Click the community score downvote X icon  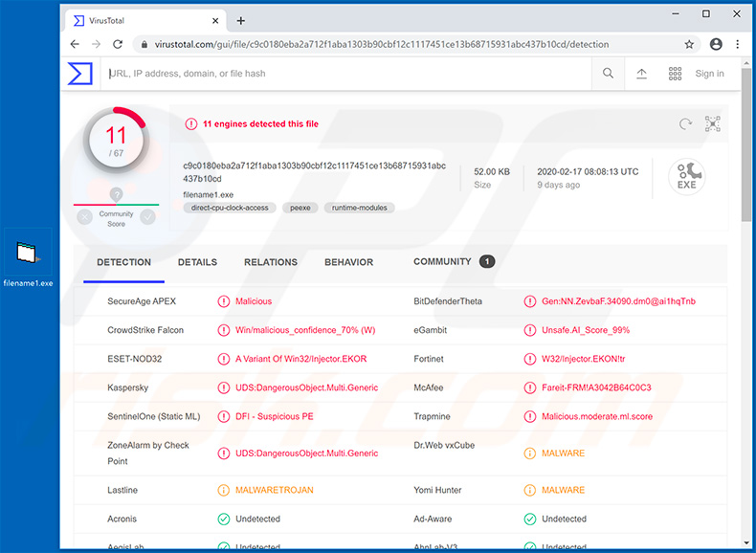pos(85,217)
